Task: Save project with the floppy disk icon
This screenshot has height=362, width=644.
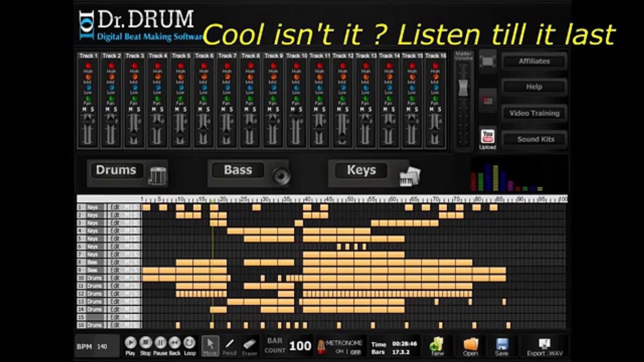Action: 502,344
